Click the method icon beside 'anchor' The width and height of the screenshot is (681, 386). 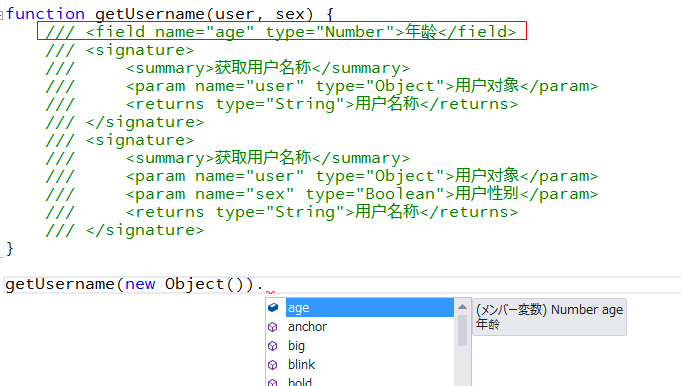[272, 327]
